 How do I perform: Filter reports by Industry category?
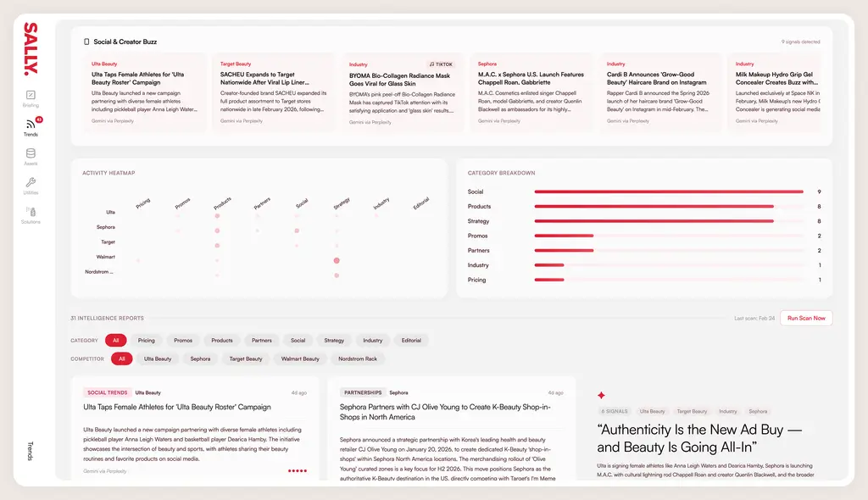[373, 341]
